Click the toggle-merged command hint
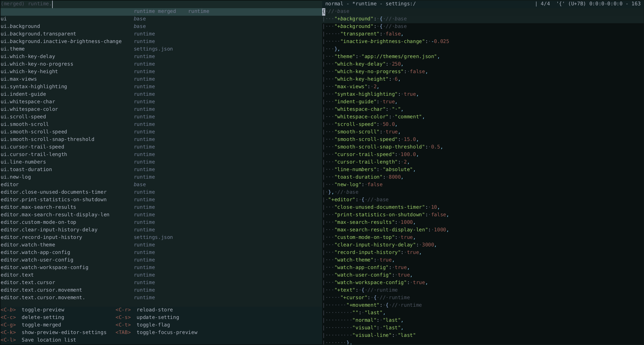Viewport: 644px width, 345px height. (41, 325)
